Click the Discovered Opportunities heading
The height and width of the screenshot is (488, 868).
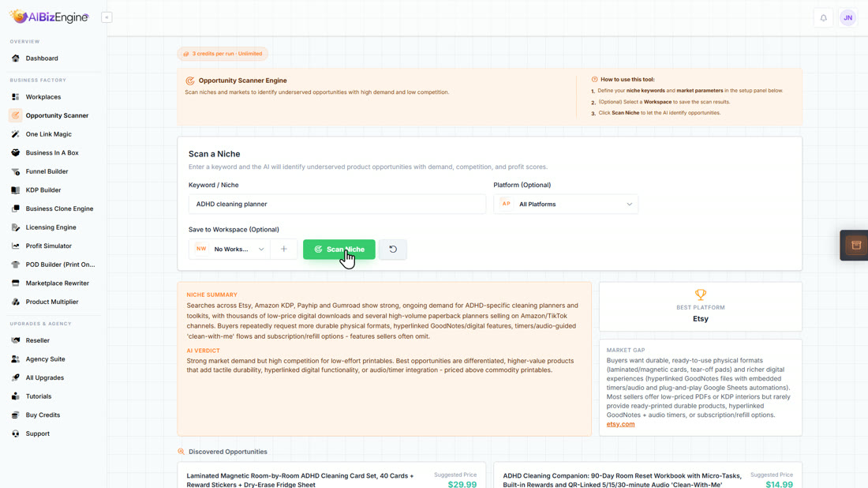(227, 452)
